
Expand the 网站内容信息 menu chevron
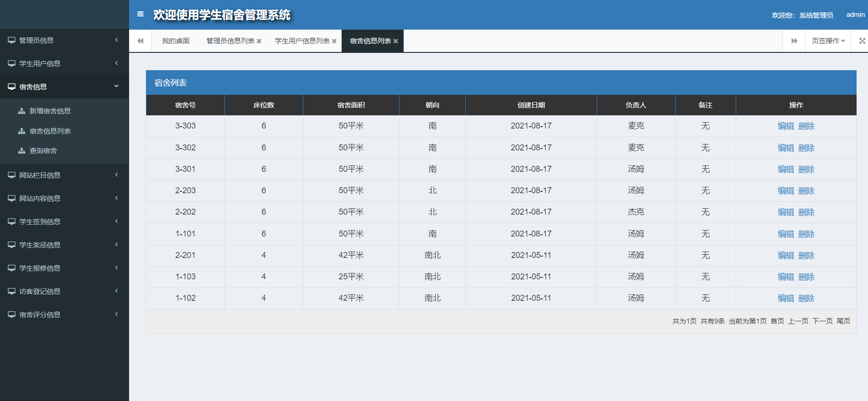click(116, 198)
